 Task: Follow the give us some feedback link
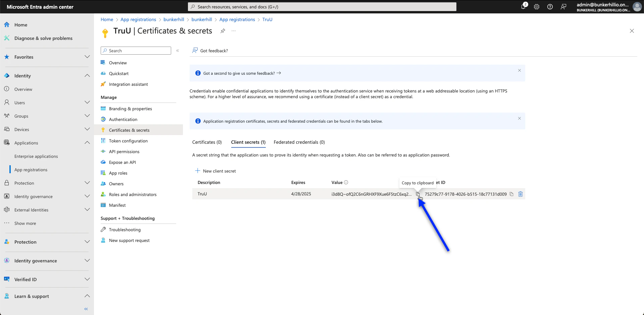coord(242,73)
